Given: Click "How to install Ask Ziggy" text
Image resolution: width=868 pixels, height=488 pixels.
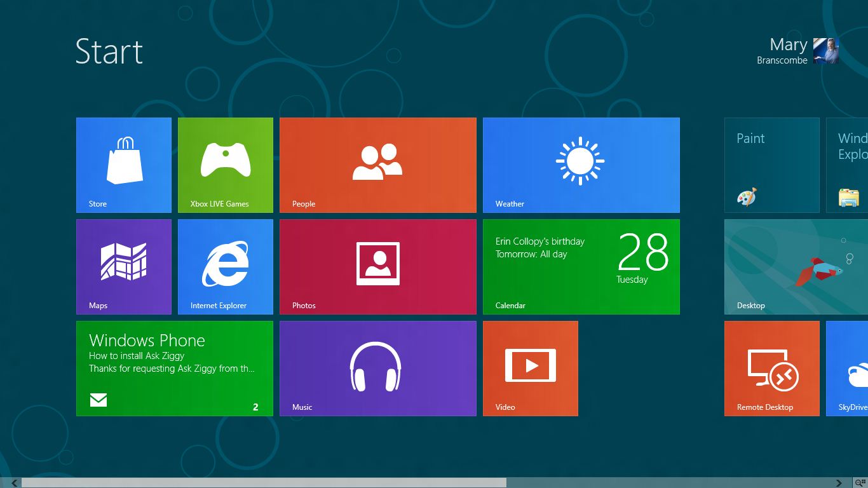Looking at the screenshot, I should coord(137,356).
